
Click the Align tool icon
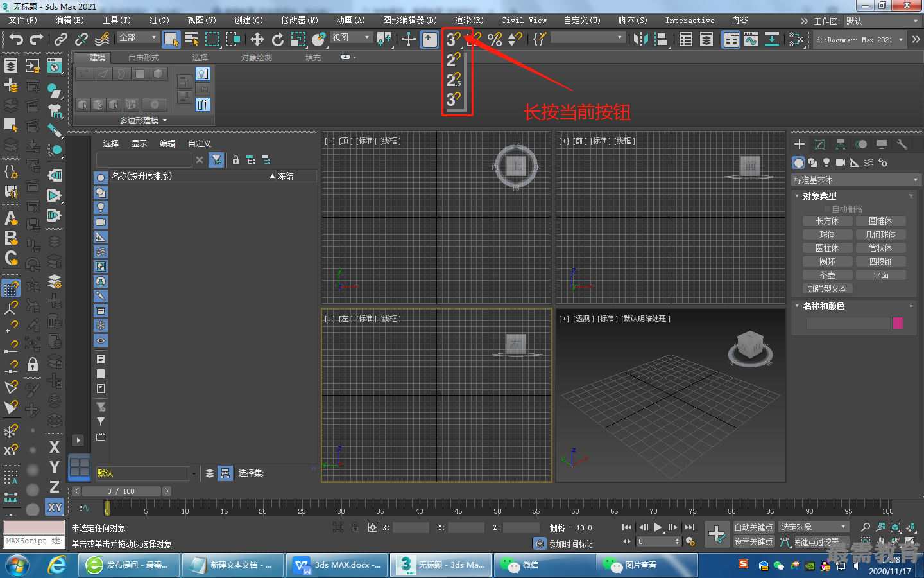click(661, 39)
